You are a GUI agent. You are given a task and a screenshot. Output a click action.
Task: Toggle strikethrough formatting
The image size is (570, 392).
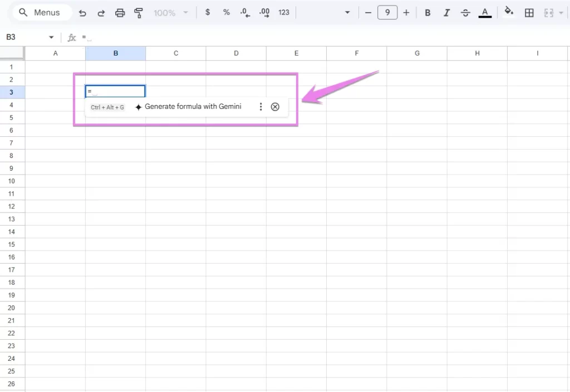(465, 13)
